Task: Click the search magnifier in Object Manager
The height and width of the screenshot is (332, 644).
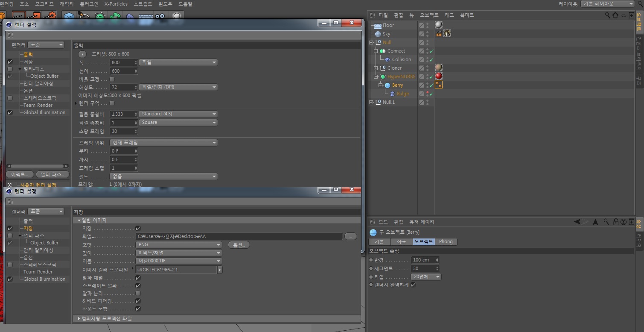Action: click(607, 15)
